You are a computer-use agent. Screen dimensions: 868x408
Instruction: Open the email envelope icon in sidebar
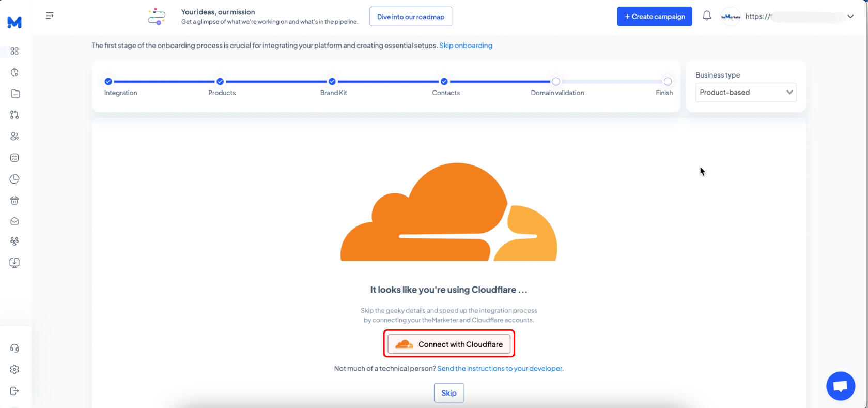(x=14, y=221)
